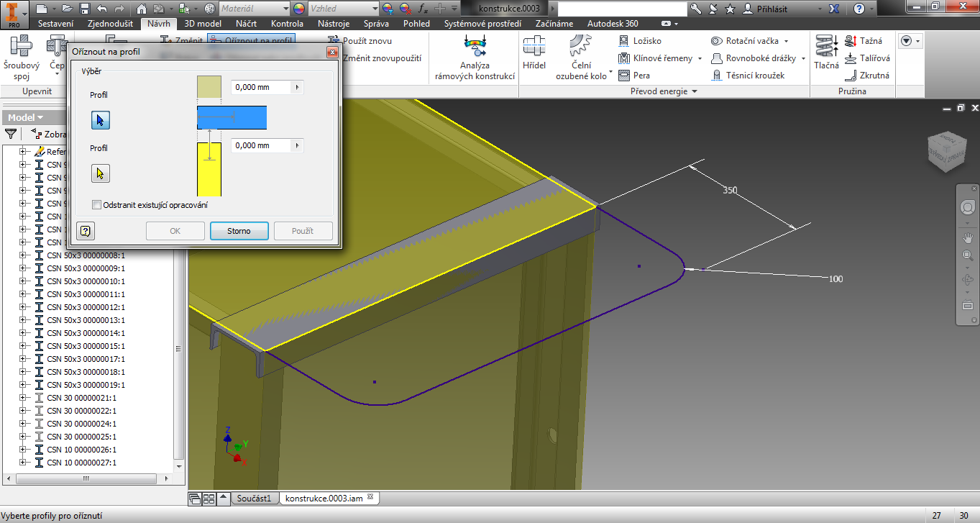
Task: Click the Open folder icon in the quick access toolbar
Action: 68,9
